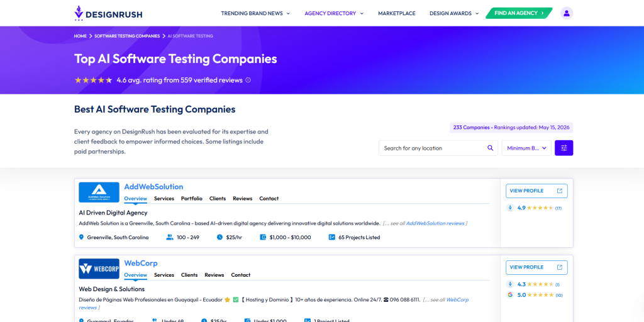This screenshot has width=644, height=322.
Task: Click the clock icon beside $25/hr for AddWebSolution
Action: click(219, 237)
